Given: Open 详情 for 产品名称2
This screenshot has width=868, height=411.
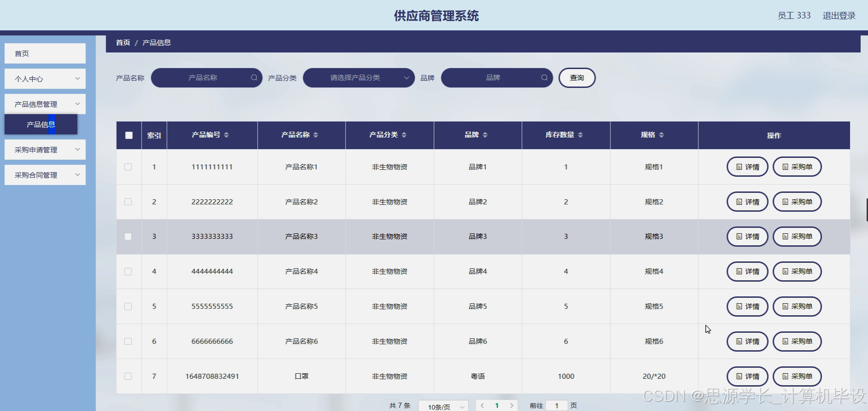Looking at the screenshot, I should pos(747,202).
